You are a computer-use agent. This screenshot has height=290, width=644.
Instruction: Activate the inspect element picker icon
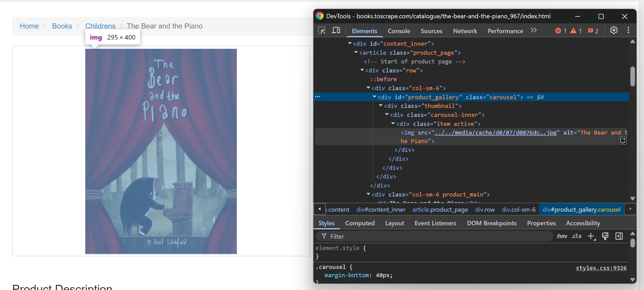[x=322, y=31]
